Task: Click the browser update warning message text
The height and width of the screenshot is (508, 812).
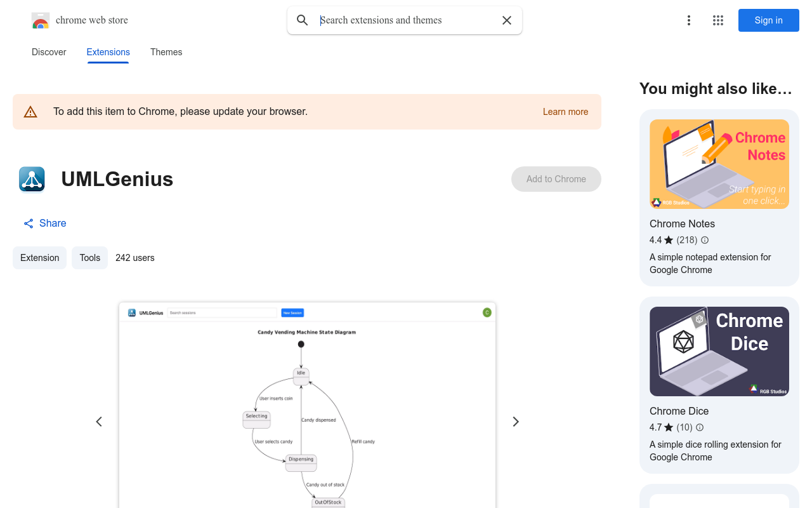Action: pos(180,112)
